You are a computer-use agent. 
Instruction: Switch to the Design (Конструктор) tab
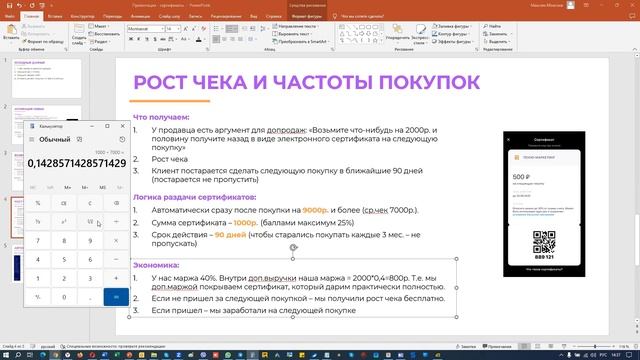coord(82,16)
